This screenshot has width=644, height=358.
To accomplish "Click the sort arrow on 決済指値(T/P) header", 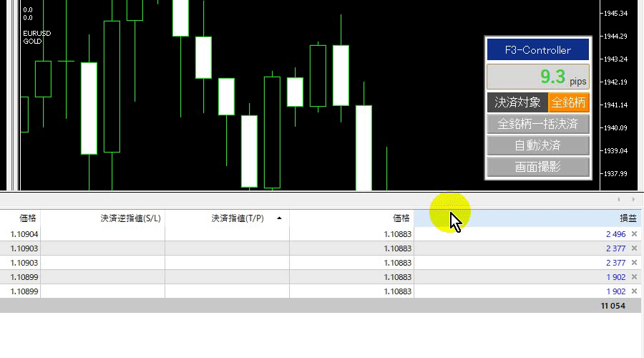I will [279, 218].
